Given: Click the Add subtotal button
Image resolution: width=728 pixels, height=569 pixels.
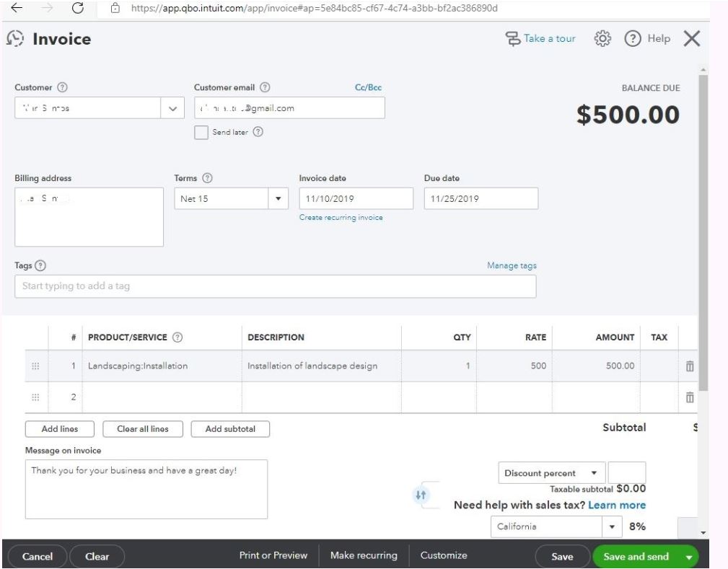Looking at the screenshot, I should pyautogui.click(x=230, y=429).
